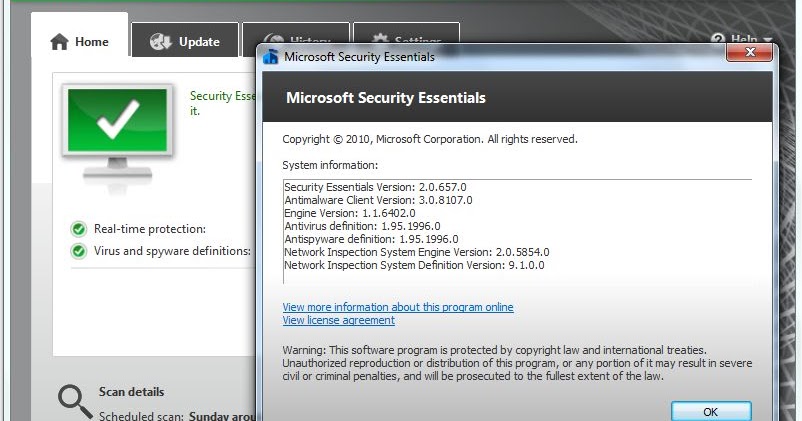Click the globe download icon on Update tab
802x421 pixels.
[x=160, y=41]
